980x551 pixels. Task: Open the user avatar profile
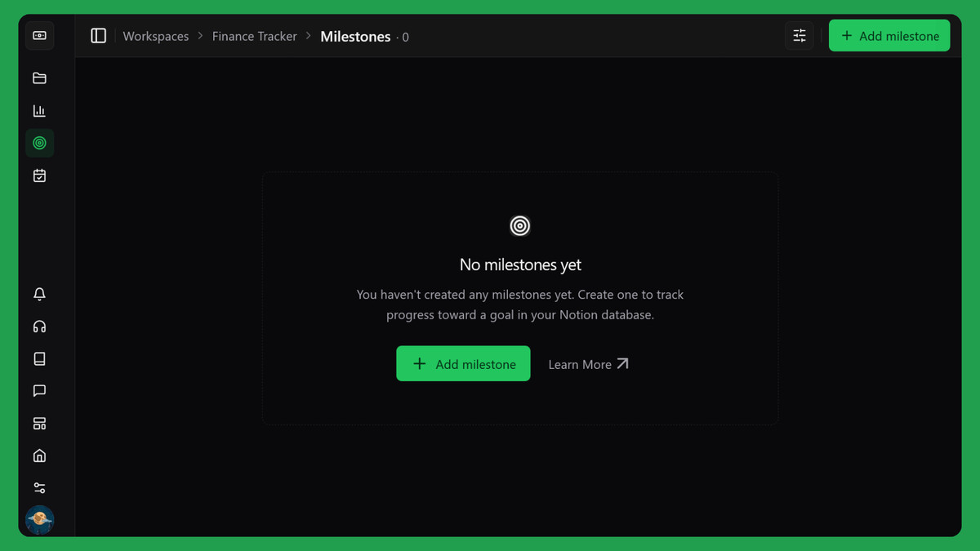(x=39, y=519)
